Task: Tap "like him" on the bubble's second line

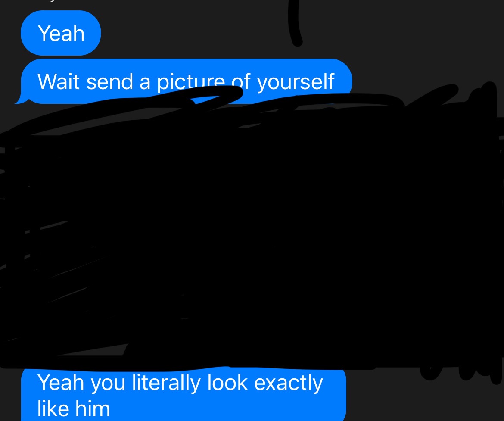Action: [x=74, y=409]
